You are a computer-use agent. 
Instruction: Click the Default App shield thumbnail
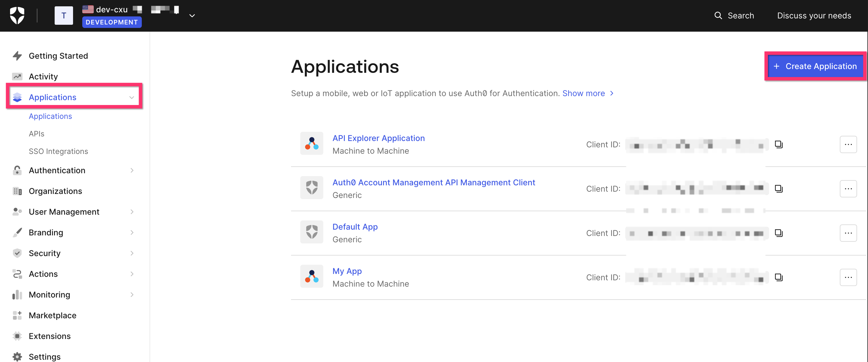point(312,232)
